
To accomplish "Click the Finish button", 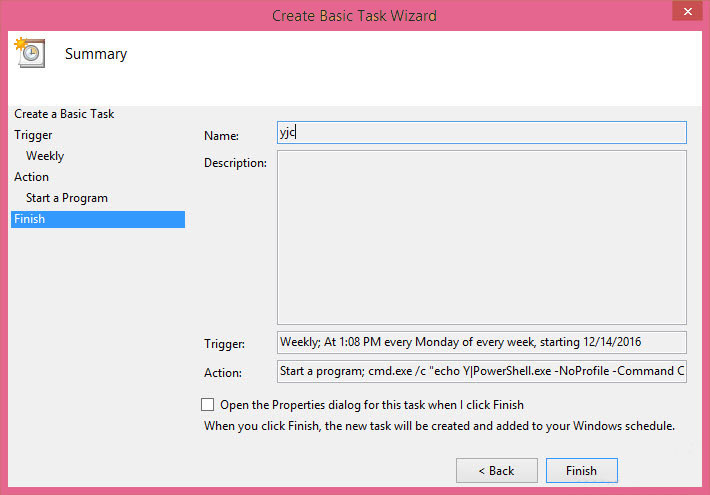I will [581, 471].
